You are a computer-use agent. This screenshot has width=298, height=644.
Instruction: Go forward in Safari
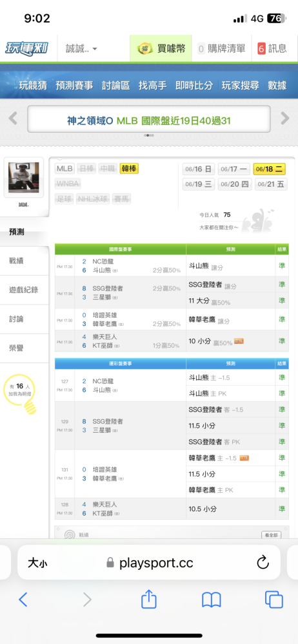tap(87, 600)
